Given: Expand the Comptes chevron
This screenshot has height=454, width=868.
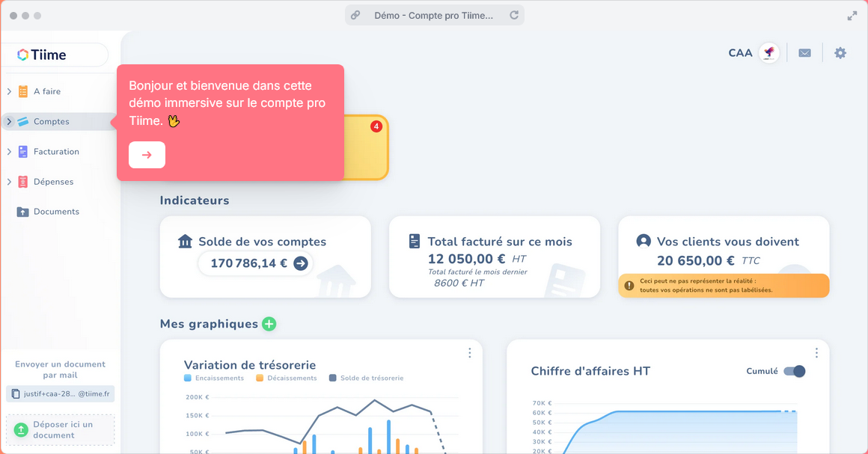Looking at the screenshot, I should pyautogui.click(x=9, y=121).
